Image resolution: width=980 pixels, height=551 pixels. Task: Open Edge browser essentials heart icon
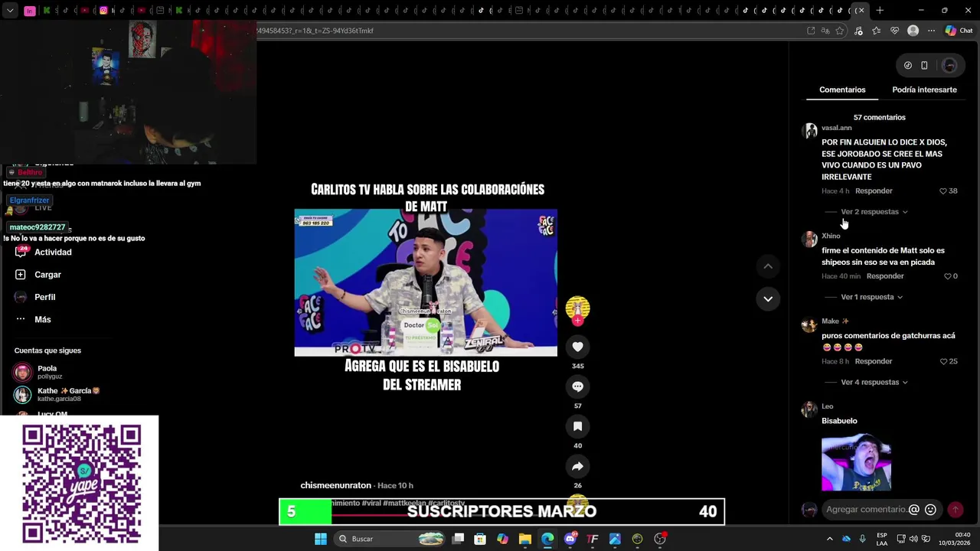point(894,31)
